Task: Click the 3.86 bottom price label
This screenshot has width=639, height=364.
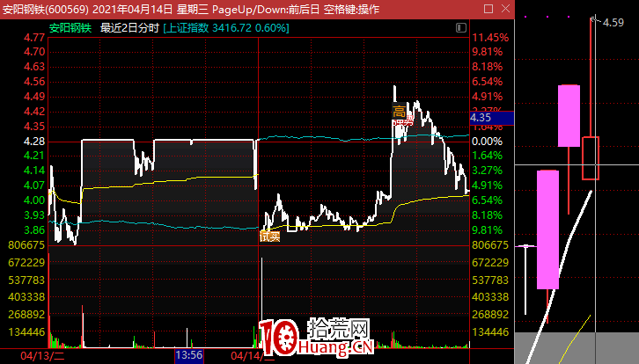Action: coord(34,230)
